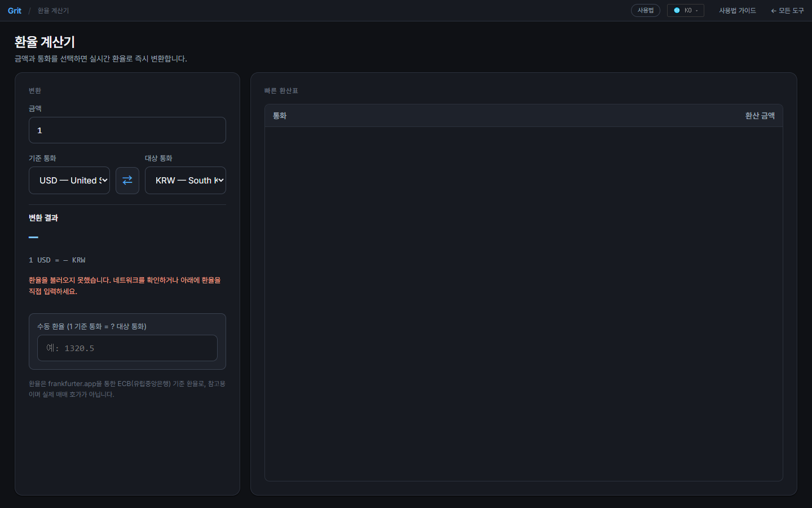
Task: Click the 기준 통화 label
Action: point(42,158)
